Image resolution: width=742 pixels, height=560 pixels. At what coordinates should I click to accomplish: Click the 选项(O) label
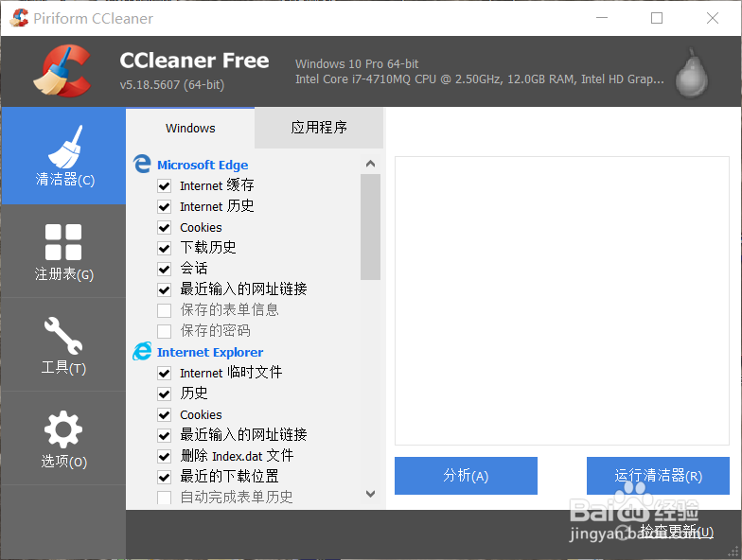64,462
